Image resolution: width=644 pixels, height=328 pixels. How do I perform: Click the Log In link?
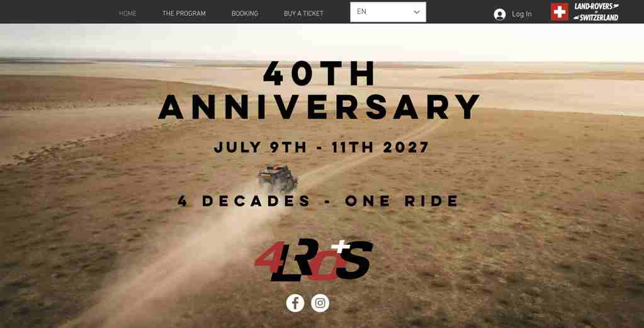[x=522, y=14]
